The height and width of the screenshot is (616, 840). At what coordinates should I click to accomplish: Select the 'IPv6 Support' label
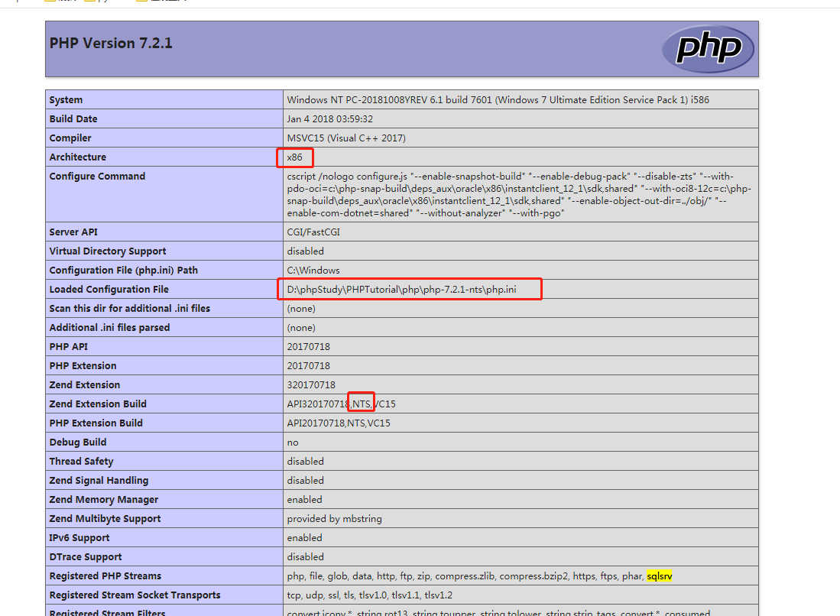click(x=79, y=538)
